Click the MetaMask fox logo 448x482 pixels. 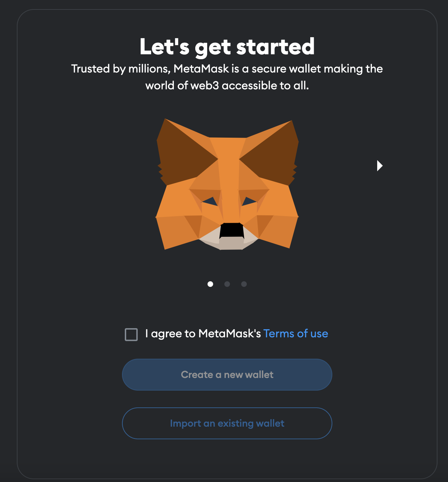227,184
